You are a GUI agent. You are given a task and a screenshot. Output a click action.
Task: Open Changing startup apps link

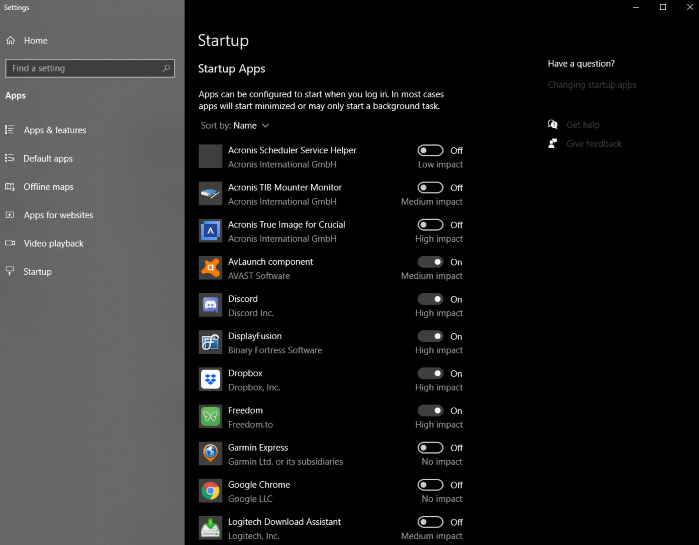click(x=592, y=85)
